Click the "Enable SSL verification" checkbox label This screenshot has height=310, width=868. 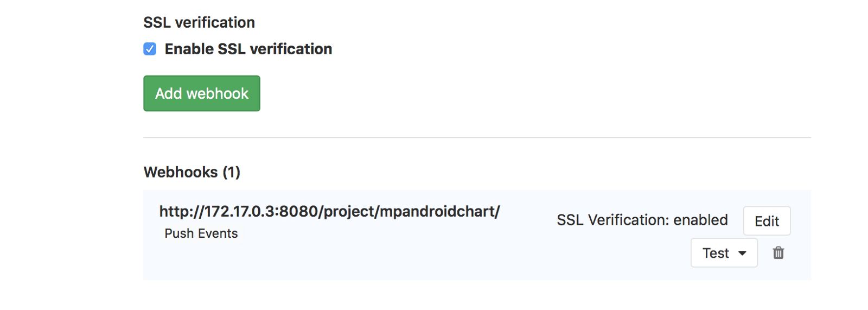pyautogui.click(x=248, y=49)
